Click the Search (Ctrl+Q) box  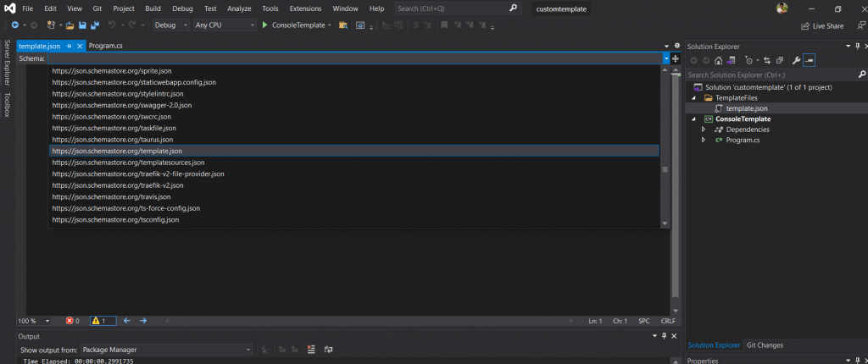[x=459, y=8]
